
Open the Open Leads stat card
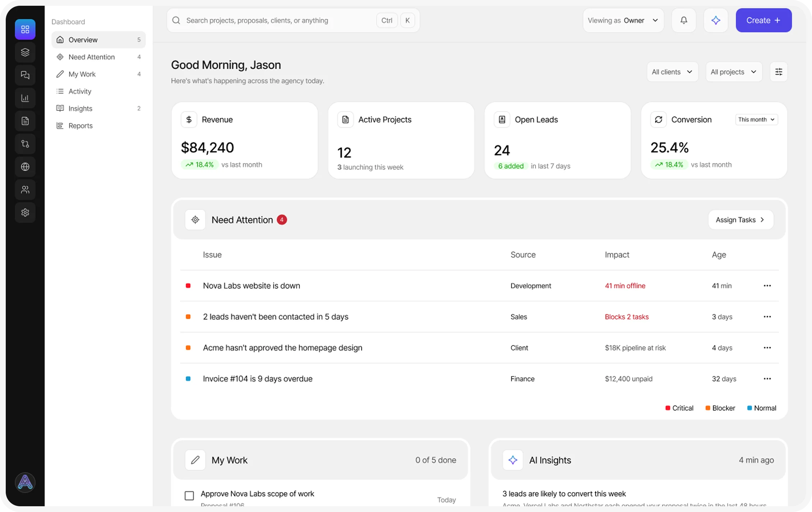pyautogui.click(x=558, y=141)
